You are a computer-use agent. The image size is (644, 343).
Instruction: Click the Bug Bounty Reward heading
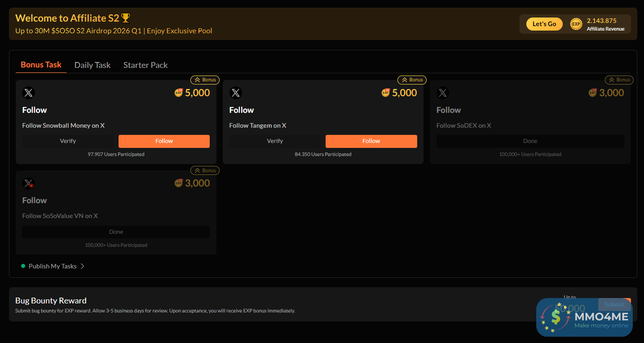[x=51, y=301]
